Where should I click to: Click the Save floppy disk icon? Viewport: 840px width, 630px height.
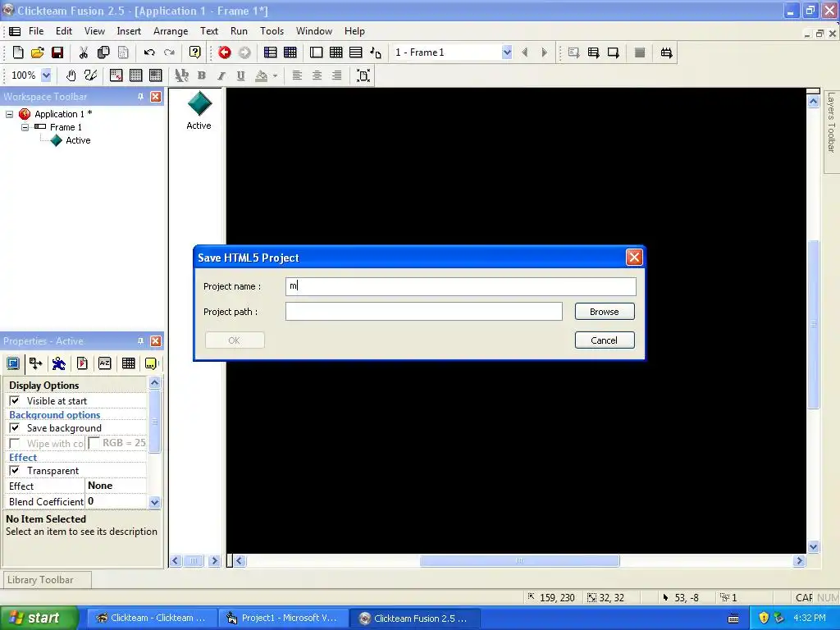(57, 52)
